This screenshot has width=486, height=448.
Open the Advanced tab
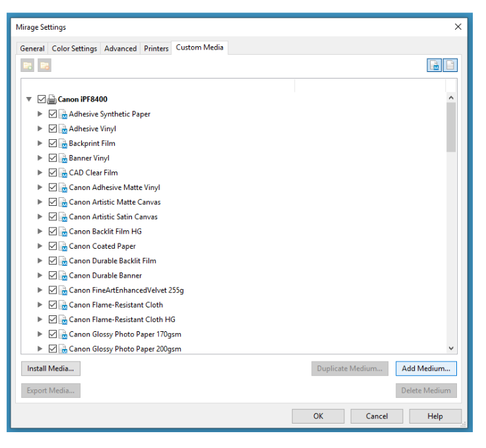[x=121, y=49]
